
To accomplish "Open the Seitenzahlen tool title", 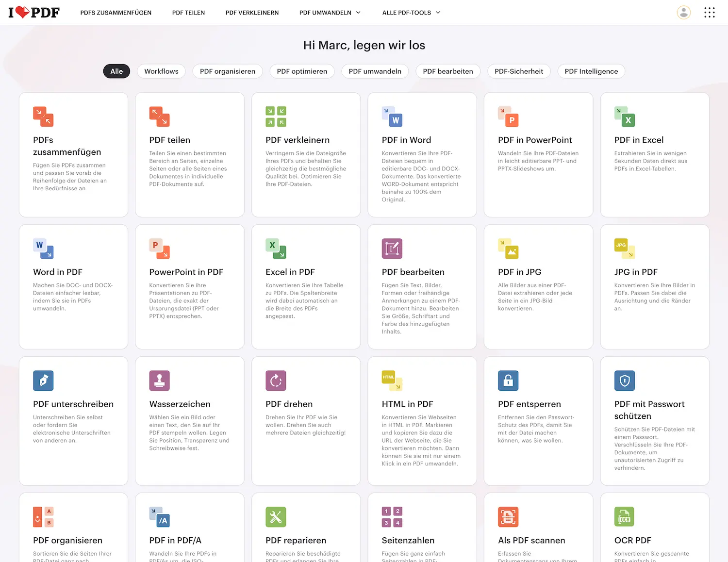I will (408, 541).
